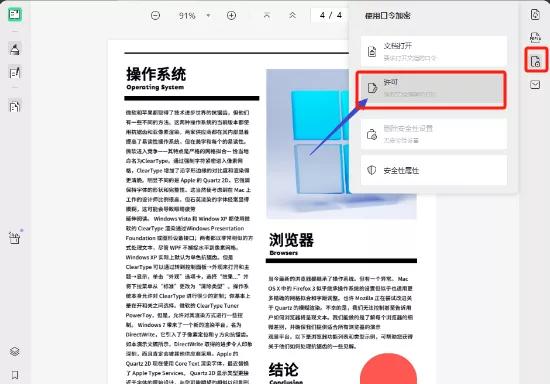Click the 操作系统 heading in the document
550x384 pixels.
click(156, 74)
